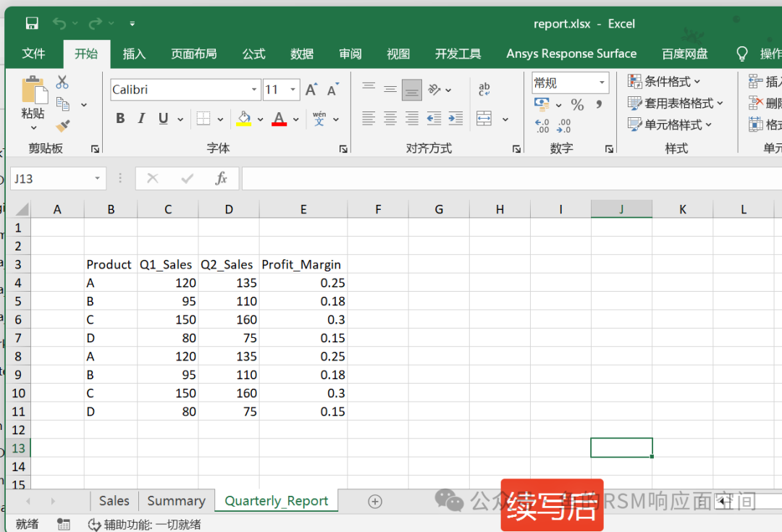Add a new sheet with plus

tap(375, 501)
